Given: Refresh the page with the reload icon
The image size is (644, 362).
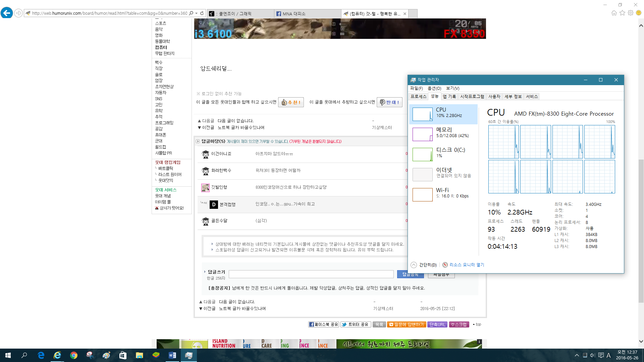Looking at the screenshot, I should [202, 13].
